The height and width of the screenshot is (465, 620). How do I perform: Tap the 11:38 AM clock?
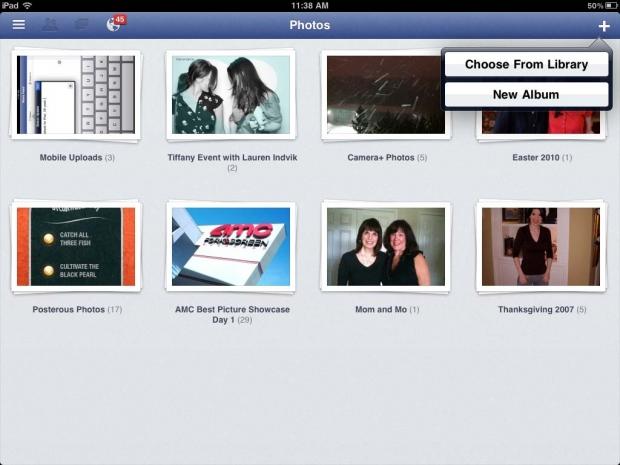click(x=310, y=6)
